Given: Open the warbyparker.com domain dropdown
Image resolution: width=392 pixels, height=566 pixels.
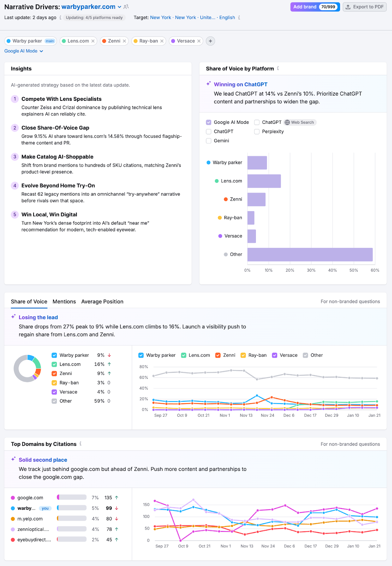Looking at the screenshot, I should tap(119, 7).
